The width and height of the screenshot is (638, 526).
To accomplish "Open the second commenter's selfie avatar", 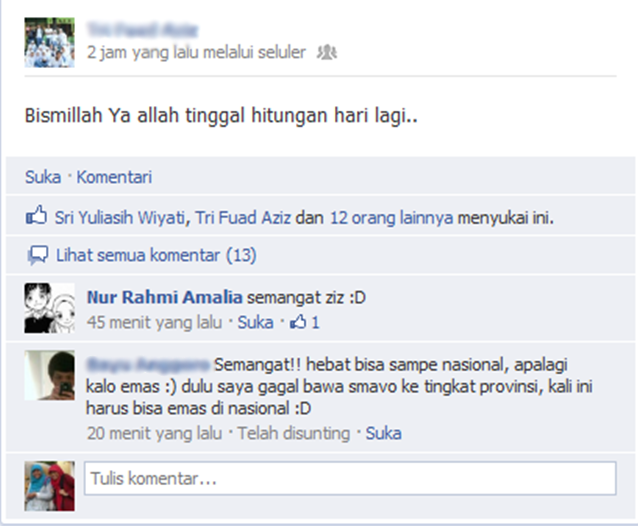I will (49, 375).
